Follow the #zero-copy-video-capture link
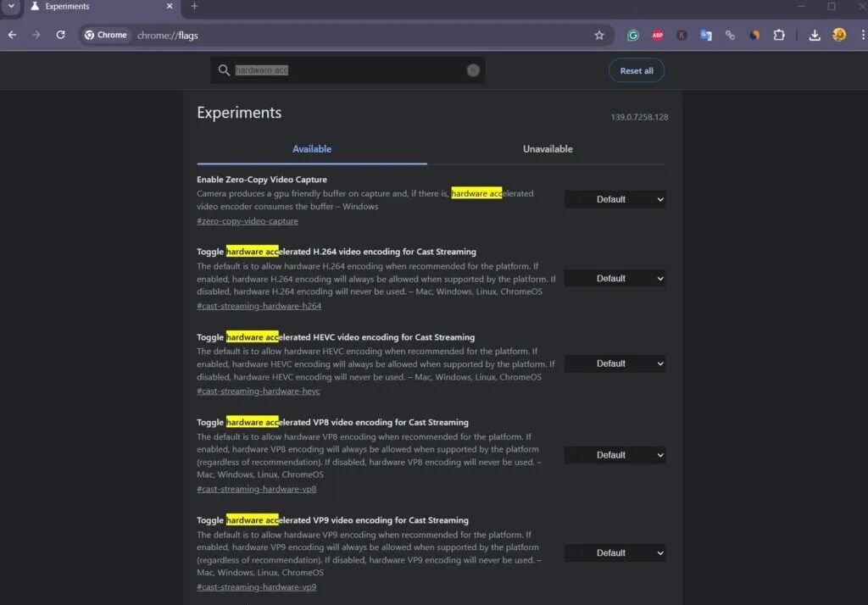This screenshot has height=605, width=868. point(248,221)
